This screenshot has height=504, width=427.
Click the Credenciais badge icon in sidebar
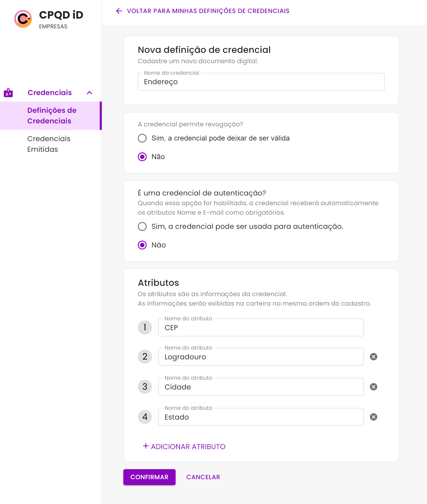coord(8,93)
